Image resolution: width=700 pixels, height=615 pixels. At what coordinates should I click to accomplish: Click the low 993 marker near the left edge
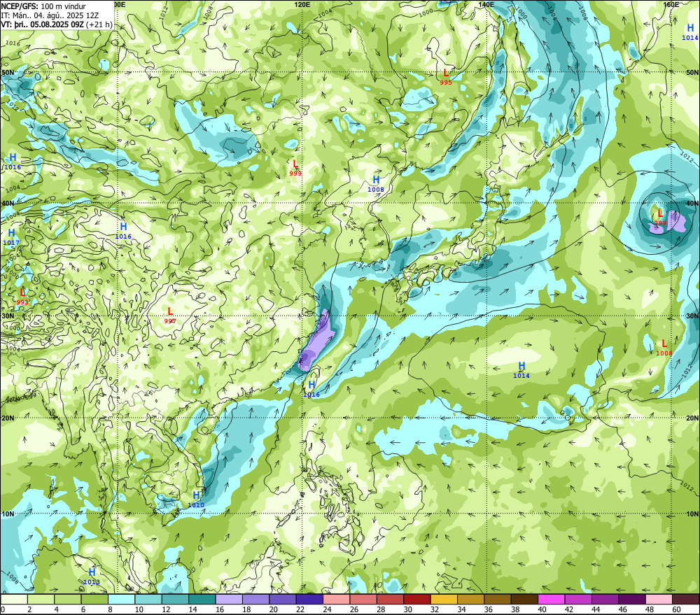(x=22, y=297)
